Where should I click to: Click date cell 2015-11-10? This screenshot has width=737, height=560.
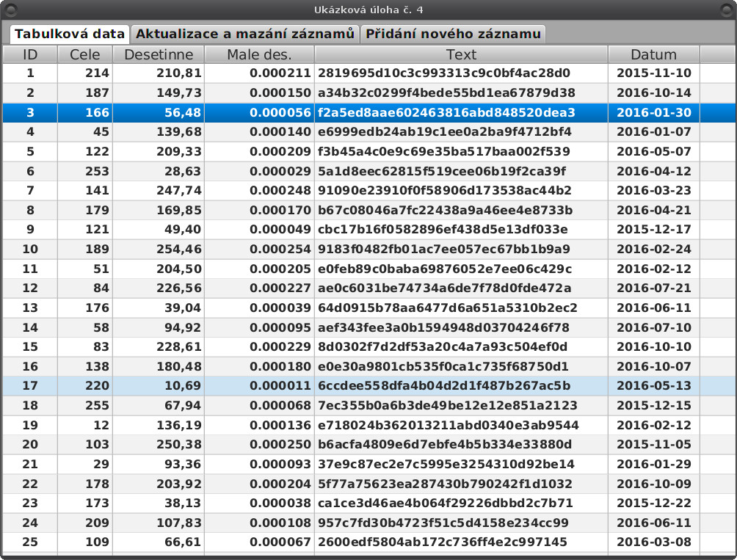pos(654,73)
